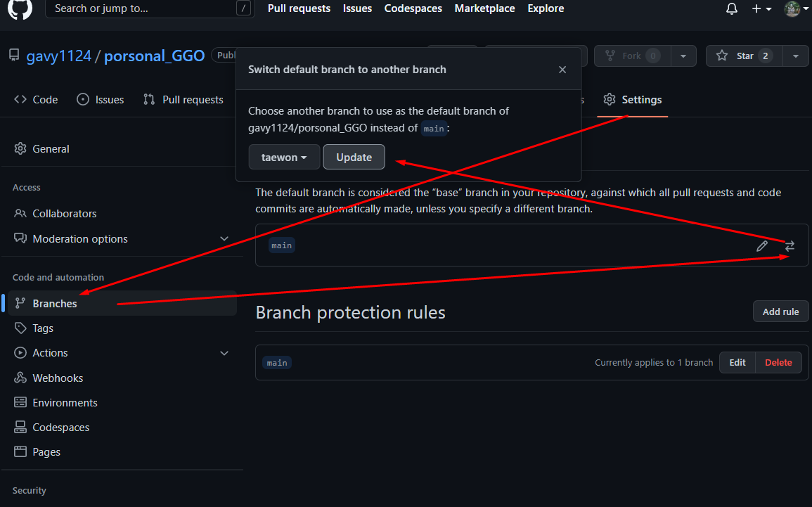Switch to the Code tab

point(36,99)
